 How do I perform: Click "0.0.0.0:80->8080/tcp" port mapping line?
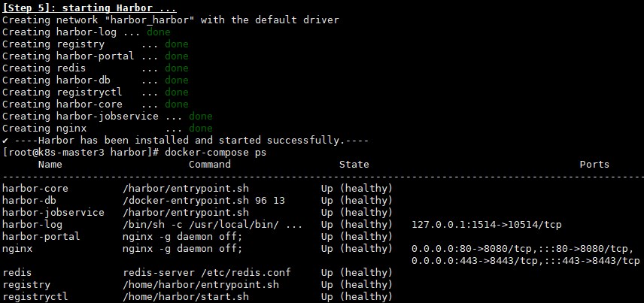pos(522,249)
